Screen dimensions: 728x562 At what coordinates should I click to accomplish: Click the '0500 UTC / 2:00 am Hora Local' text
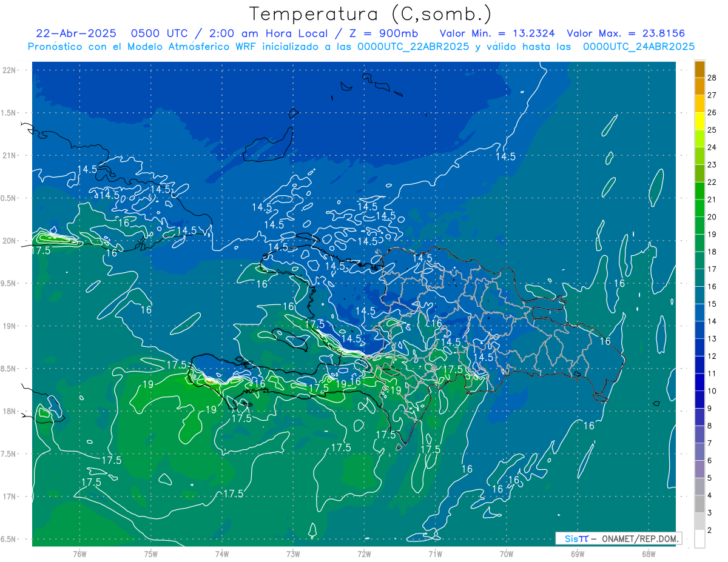point(229,33)
